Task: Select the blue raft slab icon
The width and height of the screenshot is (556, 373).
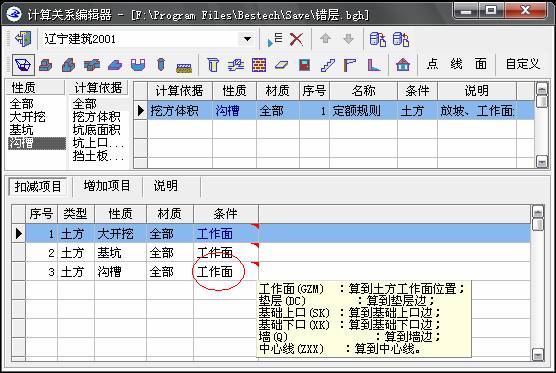Action: pyautogui.click(x=115, y=65)
